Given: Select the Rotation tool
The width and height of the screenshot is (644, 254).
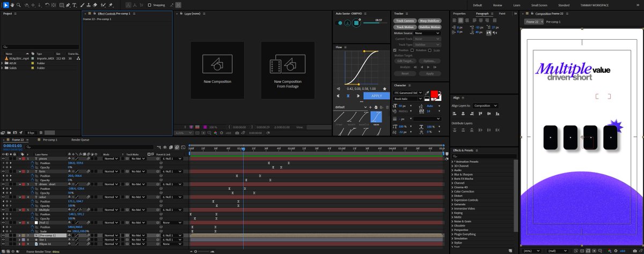Looking at the screenshot, I should (x=47, y=5).
